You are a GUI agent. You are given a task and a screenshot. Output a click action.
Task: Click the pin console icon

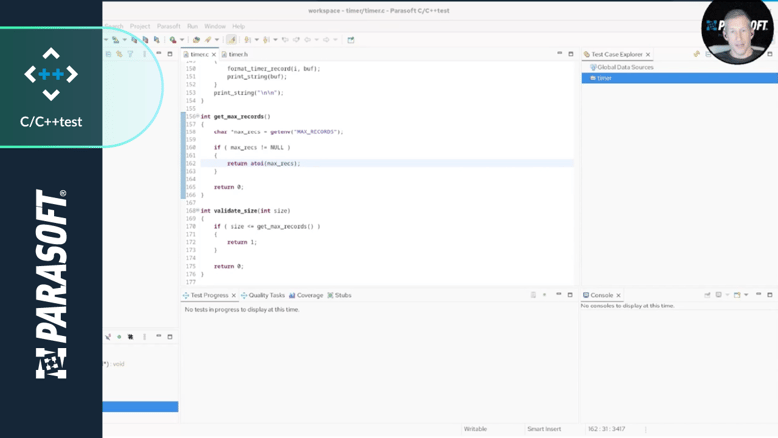[x=707, y=295]
